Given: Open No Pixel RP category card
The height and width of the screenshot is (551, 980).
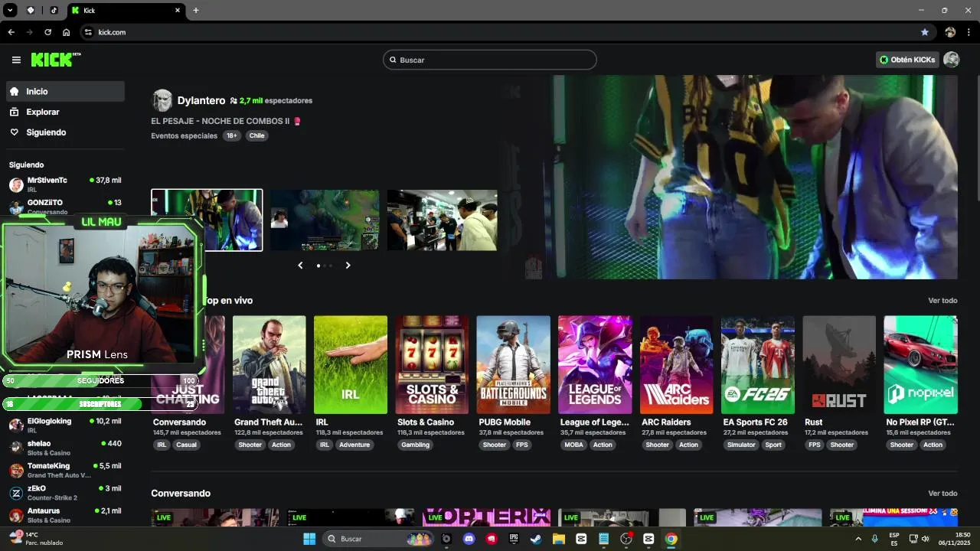Looking at the screenshot, I should [920, 365].
